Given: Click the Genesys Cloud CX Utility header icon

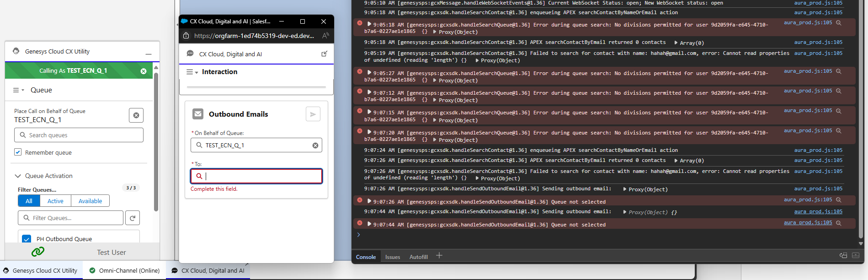Looking at the screenshot, I should pyautogui.click(x=16, y=51).
